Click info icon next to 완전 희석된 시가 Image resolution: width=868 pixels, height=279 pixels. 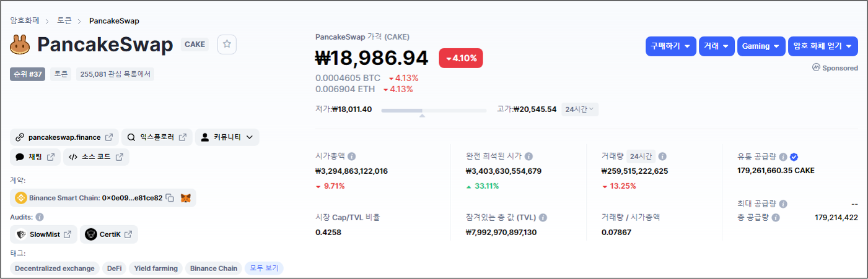point(528,157)
